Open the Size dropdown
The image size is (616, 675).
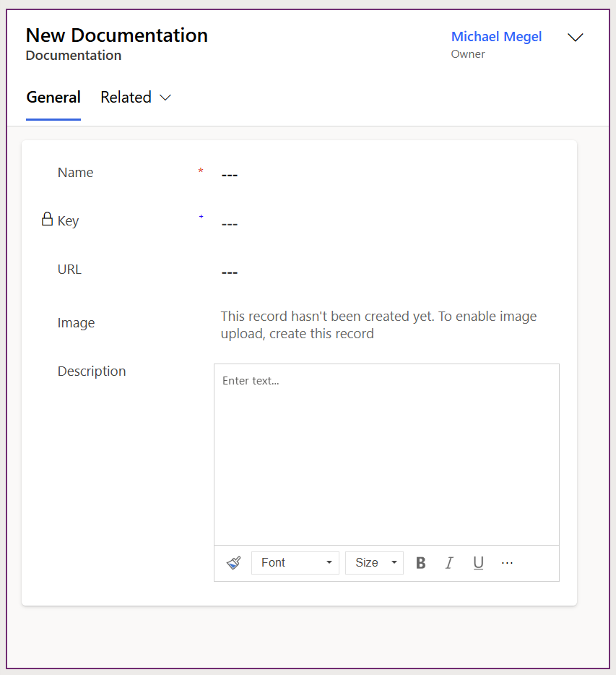[374, 563]
